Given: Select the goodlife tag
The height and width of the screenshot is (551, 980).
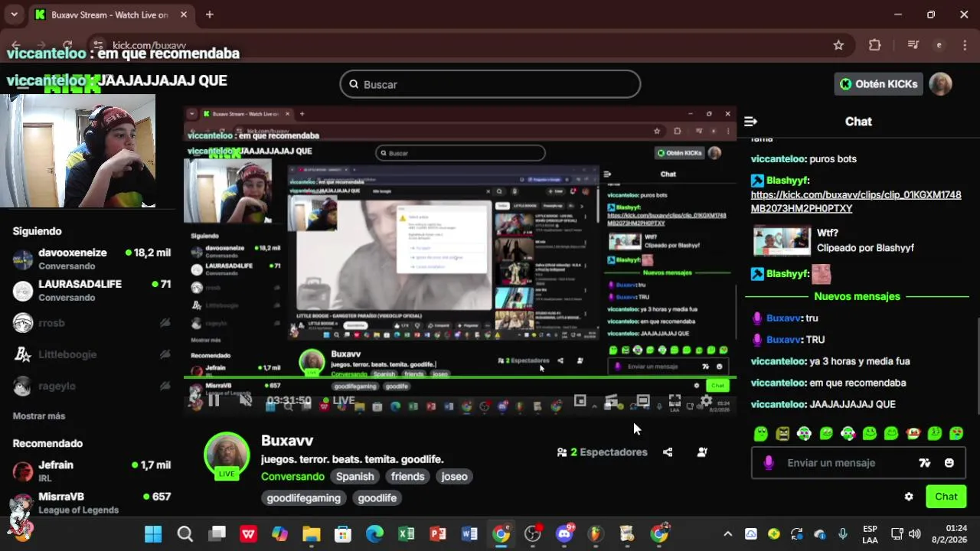Looking at the screenshot, I should coord(377,497).
